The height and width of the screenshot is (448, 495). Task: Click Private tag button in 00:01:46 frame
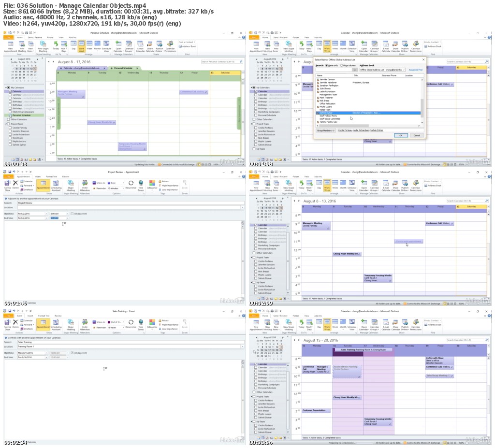163,182
